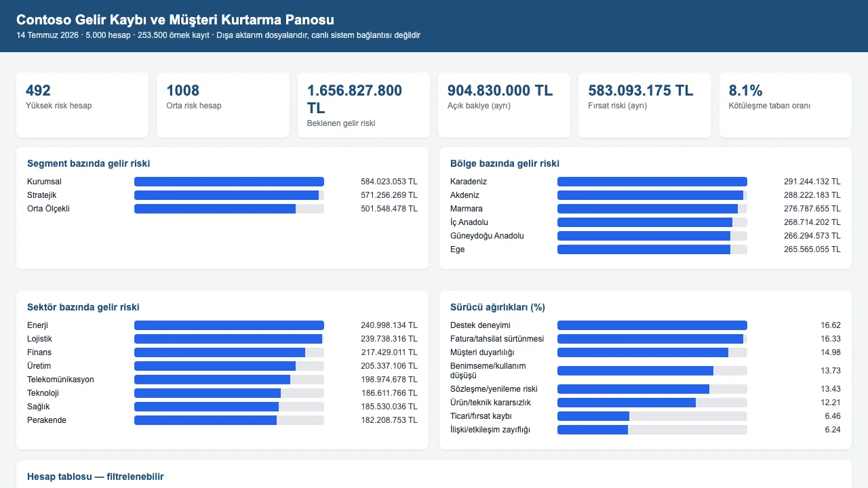Click the Kurumsal segment bar
The image size is (868, 488).
(x=229, y=182)
